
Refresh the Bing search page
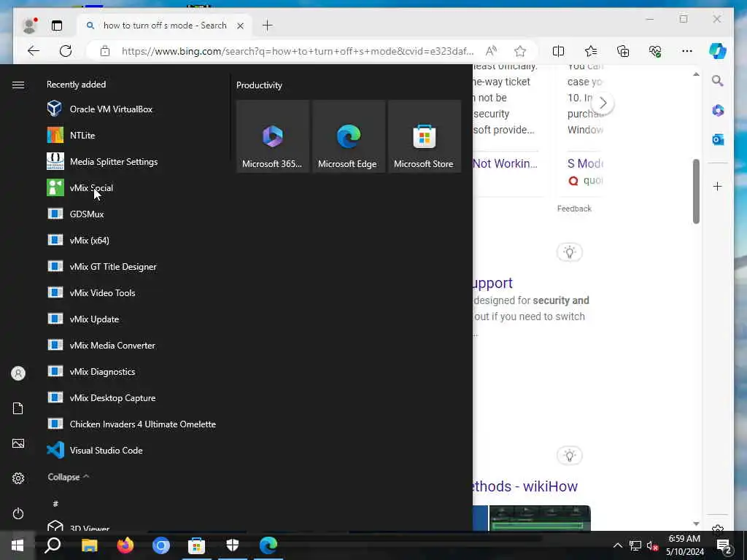66,51
